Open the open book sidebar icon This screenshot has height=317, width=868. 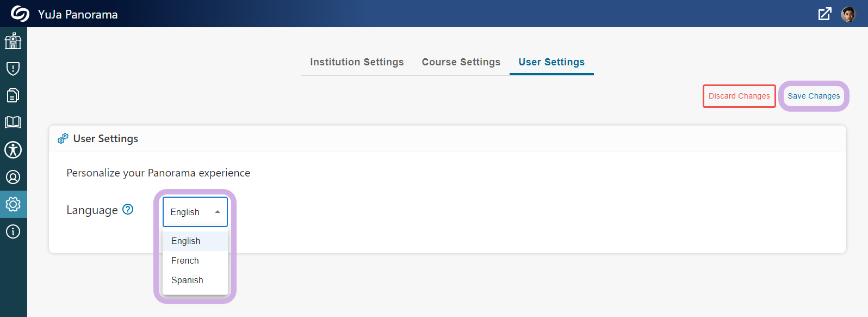(x=13, y=122)
